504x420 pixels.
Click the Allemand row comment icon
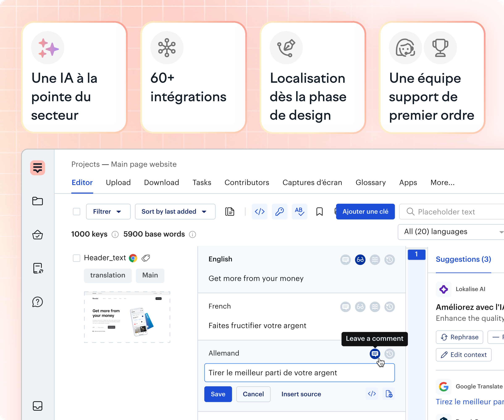(375, 353)
